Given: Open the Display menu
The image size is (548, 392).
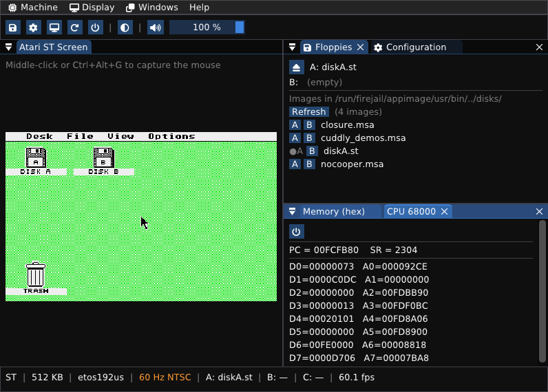Looking at the screenshot, I should [x=92, y=8].
